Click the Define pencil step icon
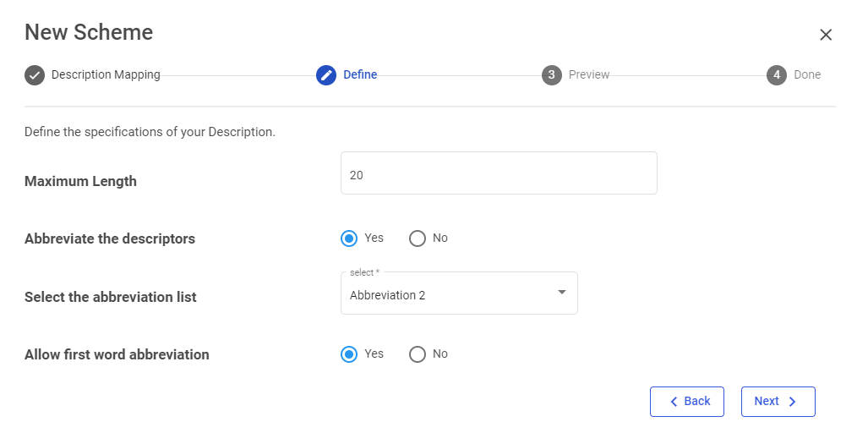The width and height of the screenshot is (868, 444). [326, 75]
